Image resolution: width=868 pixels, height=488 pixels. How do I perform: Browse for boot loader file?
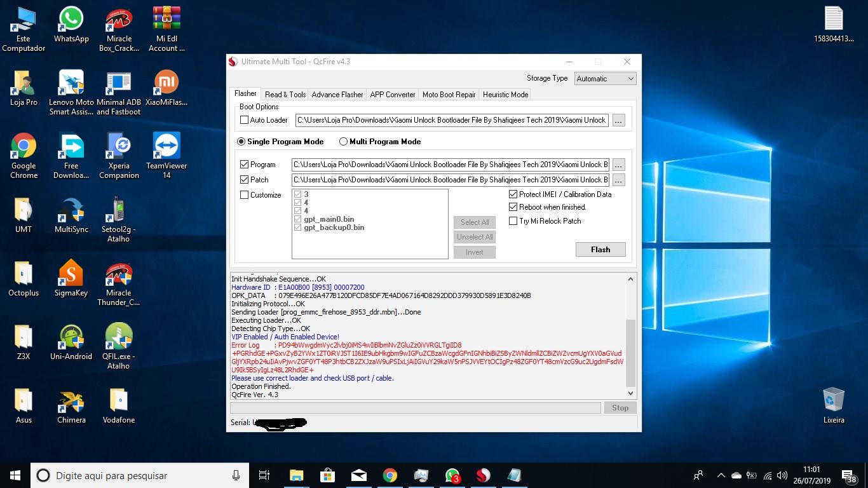(x=618, y=119)
